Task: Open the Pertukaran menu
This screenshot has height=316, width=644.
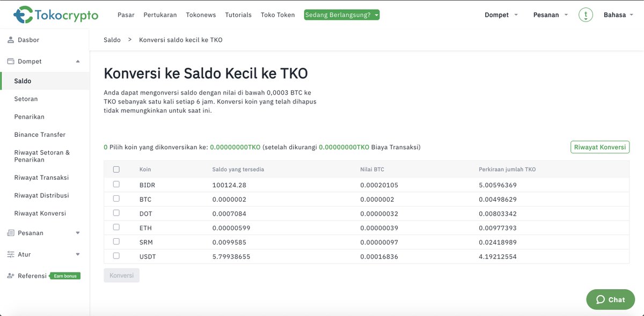Action: (x=160, y=15)
